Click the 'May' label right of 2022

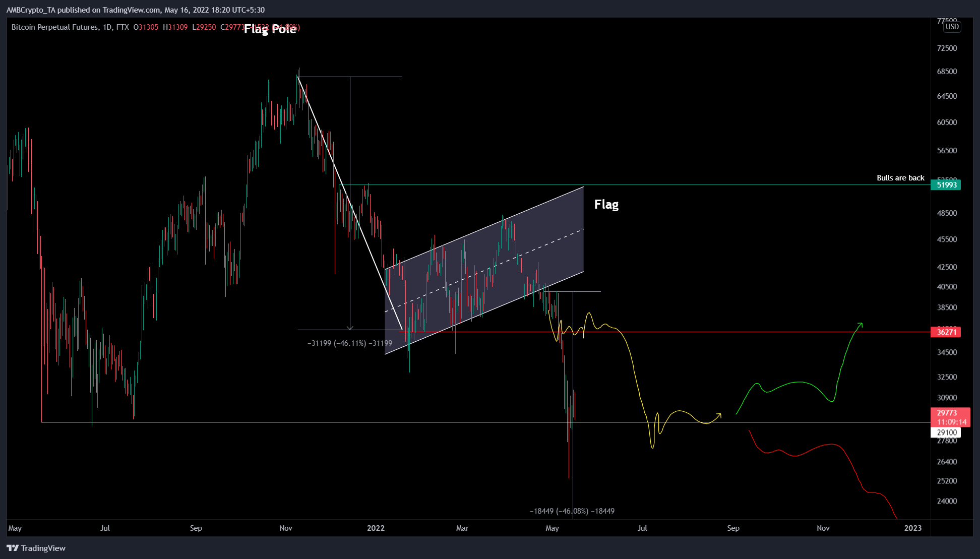(x=553, y=528)
